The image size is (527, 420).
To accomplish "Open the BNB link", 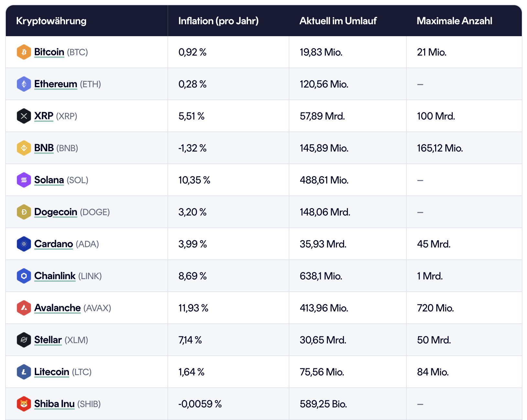I will coord(44,148).
